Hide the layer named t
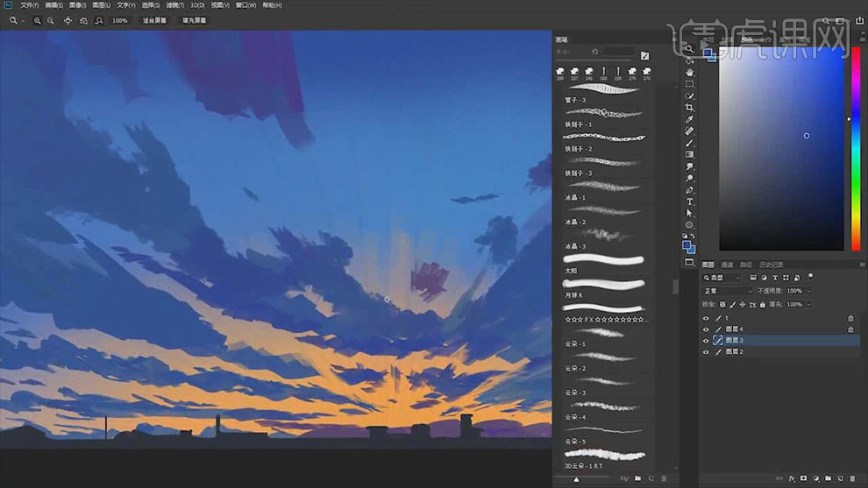Viewport: 868px width, 488px height. pos(706,318)
